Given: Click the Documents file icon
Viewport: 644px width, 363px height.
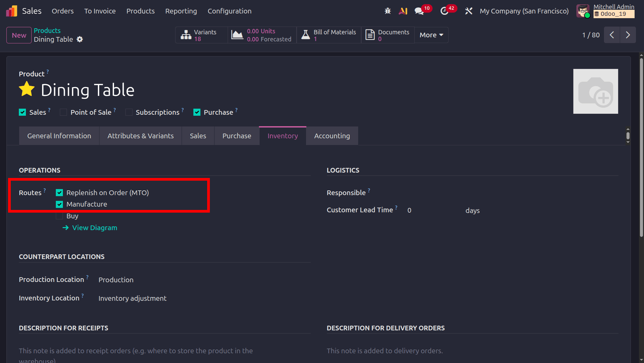Looking at the screenshot, I should pos(370,35).
